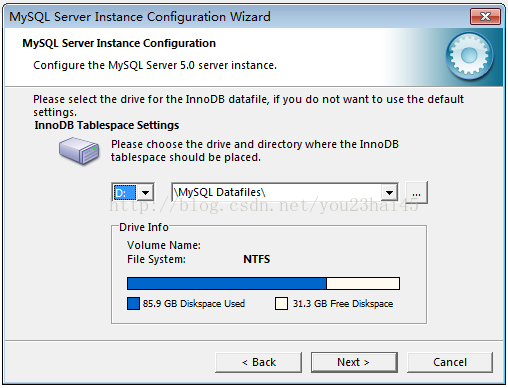Click the "MySQL Server Instance Configuration" heading

click(x=119, y=43)
